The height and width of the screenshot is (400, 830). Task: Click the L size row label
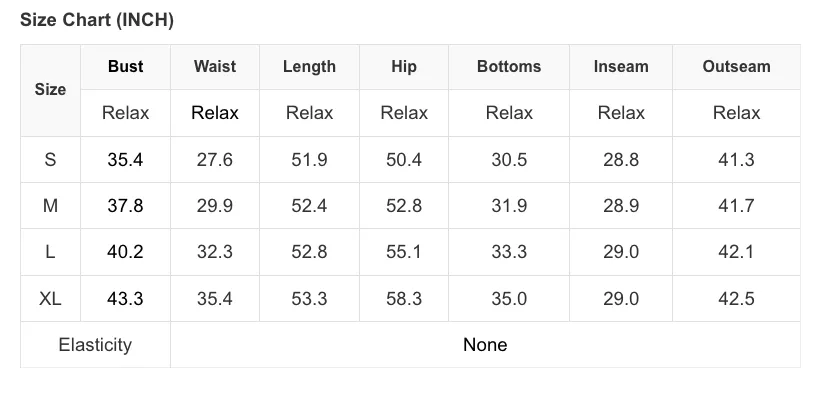[x=50, y=252]
